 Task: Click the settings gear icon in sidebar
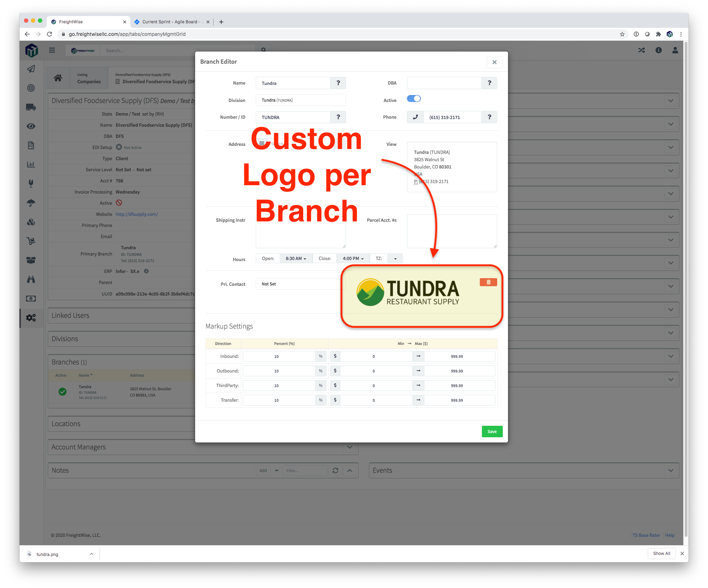point(31,319)
